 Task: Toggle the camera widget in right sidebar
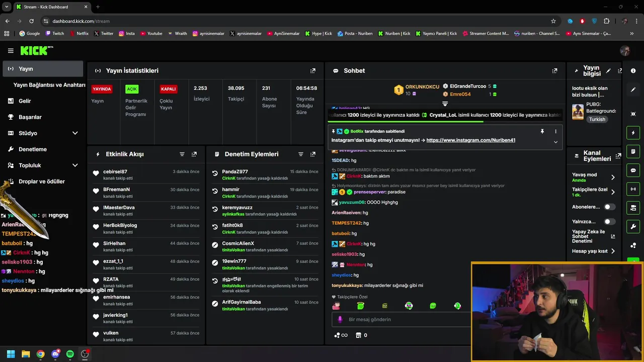click(633, 208)
